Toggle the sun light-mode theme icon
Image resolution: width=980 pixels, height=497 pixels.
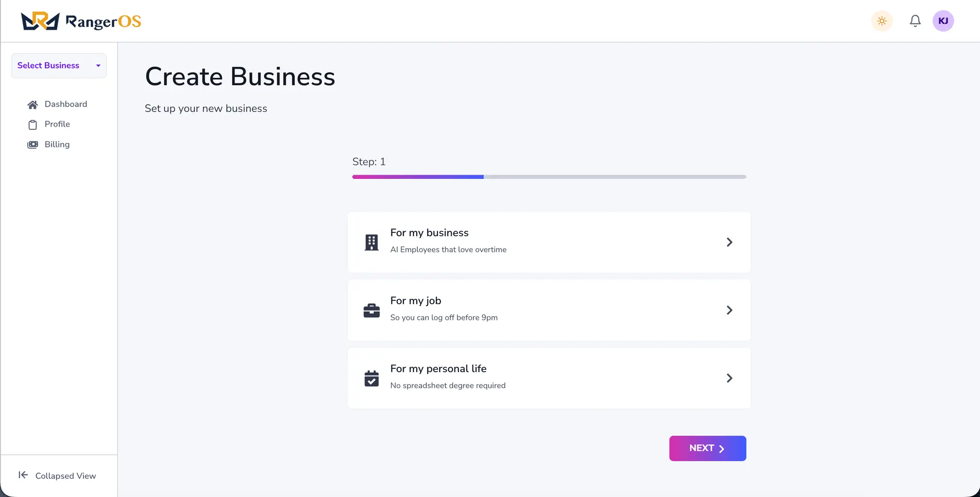[882, 21]
